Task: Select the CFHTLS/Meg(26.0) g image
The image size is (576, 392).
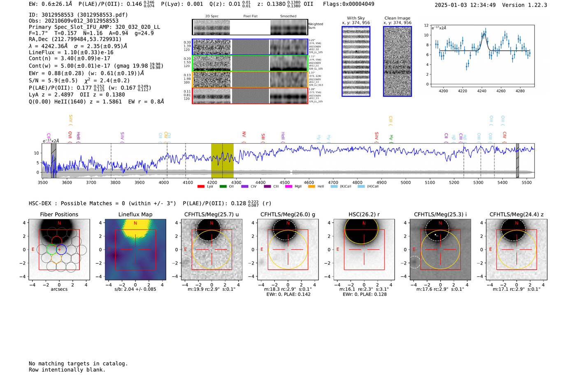Action: tap(288, 250)
